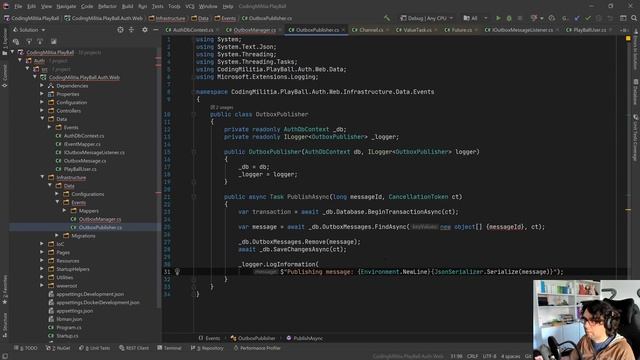The height and width of the screenshot is (360, 640).
Task: Expand the wwwroot folder
Action: 42,286
